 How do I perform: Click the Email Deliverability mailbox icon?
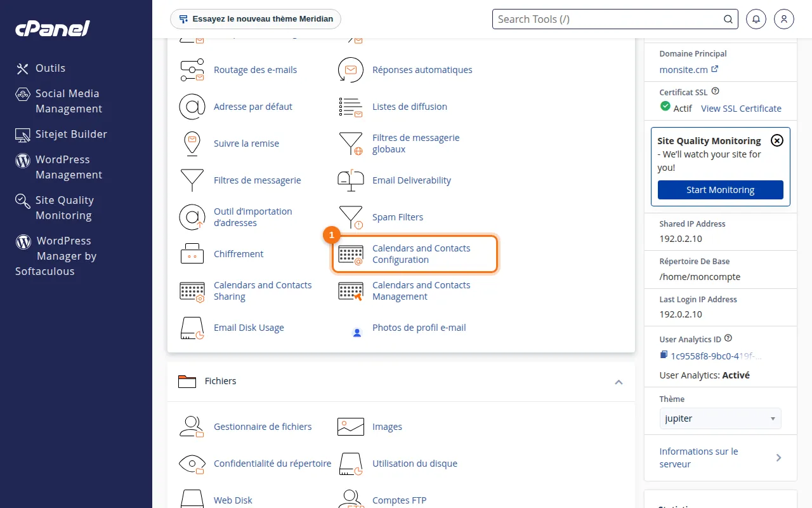351,180
